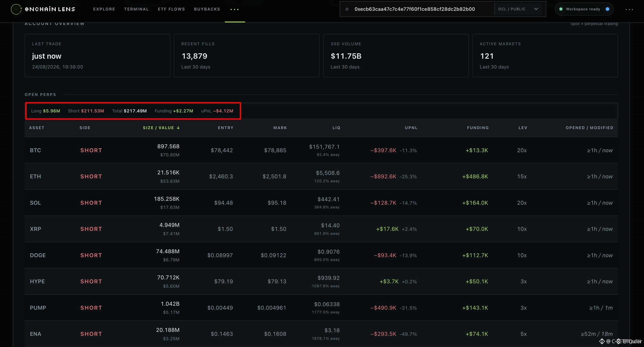644x347 pixels.
Task: Open the Buybacks nav item
Action: (207, 9)
